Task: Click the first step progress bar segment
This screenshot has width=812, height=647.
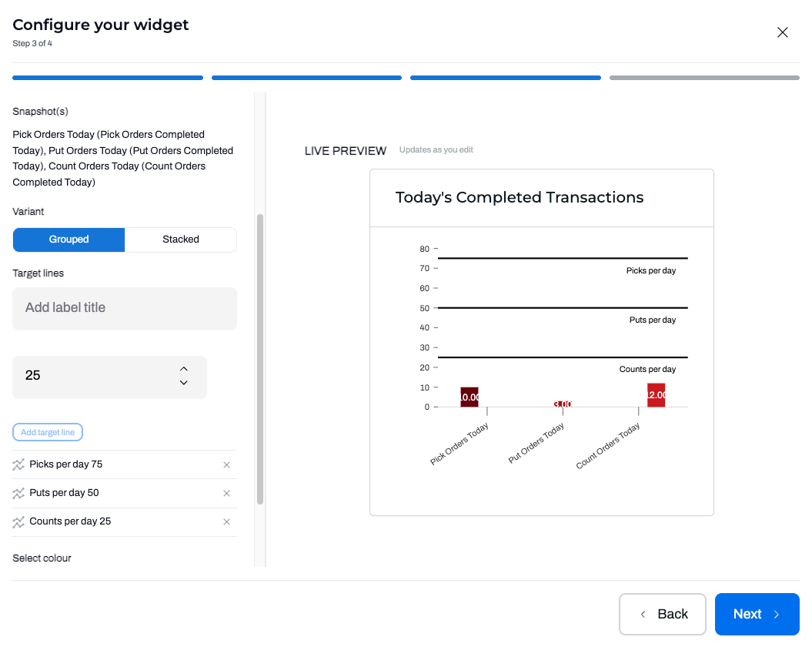Action: tap(108, 78)
